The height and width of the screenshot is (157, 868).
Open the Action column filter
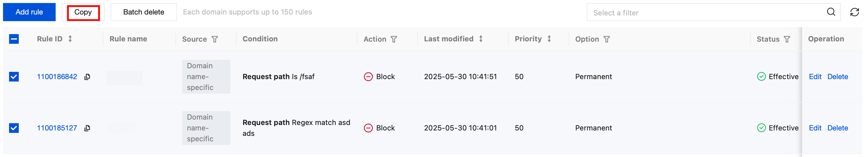[x=393, y=39]
